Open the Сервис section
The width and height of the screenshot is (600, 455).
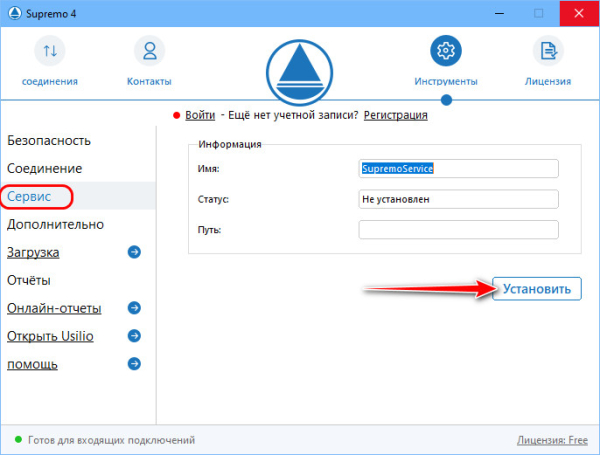[x=30, y=197]
